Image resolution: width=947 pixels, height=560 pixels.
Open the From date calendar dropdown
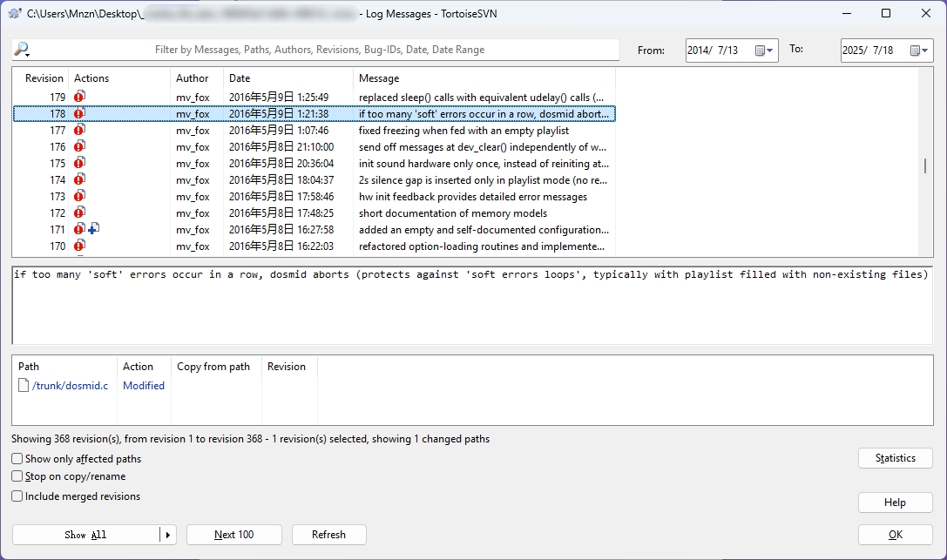pyautogui.click(x=764, y=51)
